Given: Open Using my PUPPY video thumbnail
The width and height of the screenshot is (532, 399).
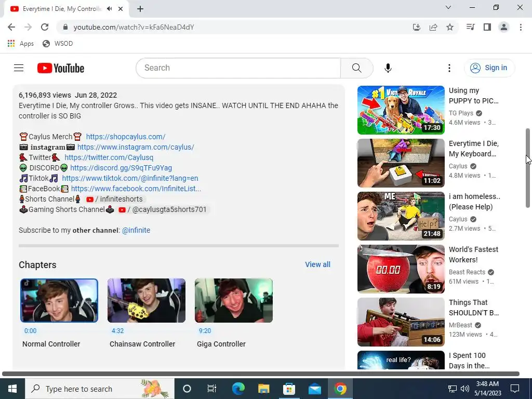Looking at the screenshot, I should click(x=401, y=110).
